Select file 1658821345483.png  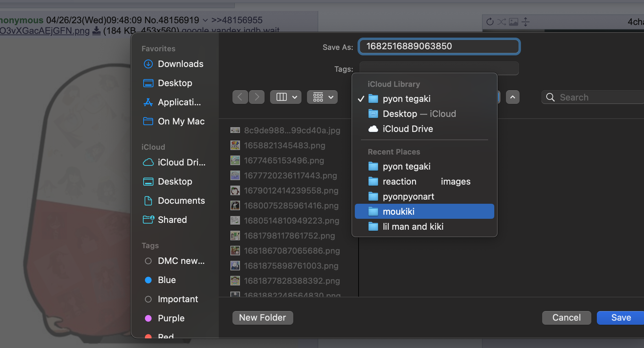[x=278, y=145]
